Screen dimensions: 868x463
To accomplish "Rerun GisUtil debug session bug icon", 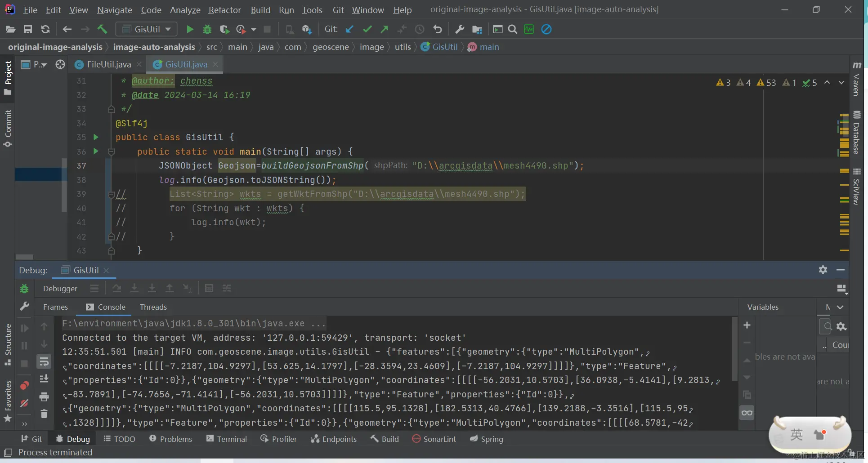I will point(24,289).
